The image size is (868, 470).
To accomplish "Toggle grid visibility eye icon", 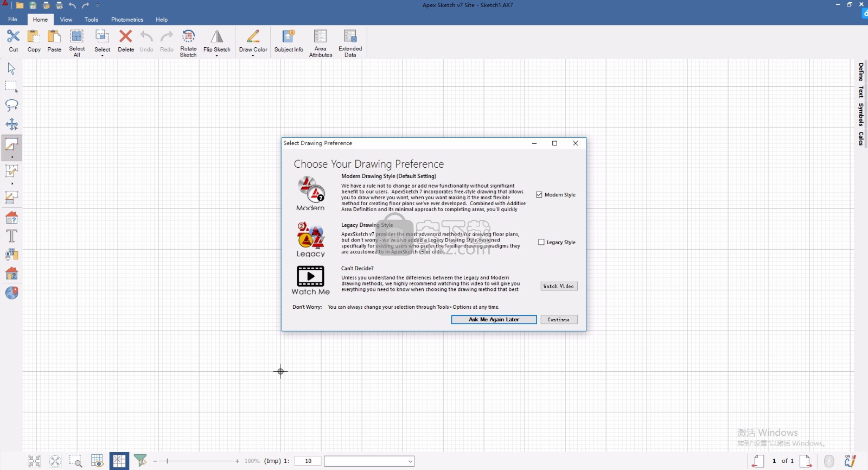I will (x=97, y=461).
